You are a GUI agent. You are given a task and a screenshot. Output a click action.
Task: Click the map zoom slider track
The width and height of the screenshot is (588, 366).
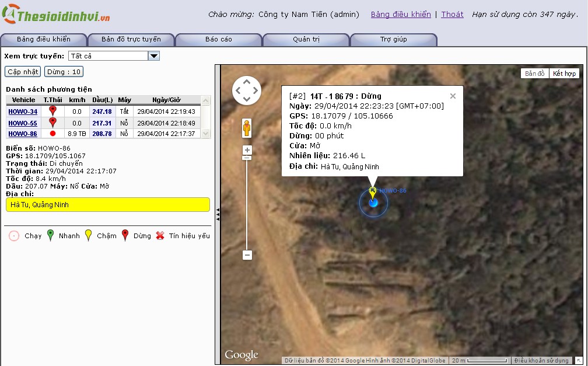[x=247, y=204]
